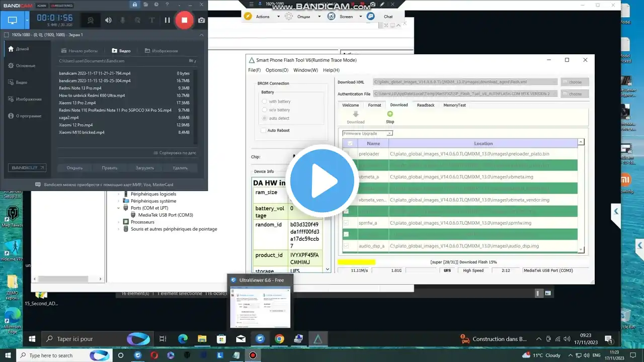Click the UltraViewer 6.6 preview thumbnail
Screen dimensions: 644x362
260,307
